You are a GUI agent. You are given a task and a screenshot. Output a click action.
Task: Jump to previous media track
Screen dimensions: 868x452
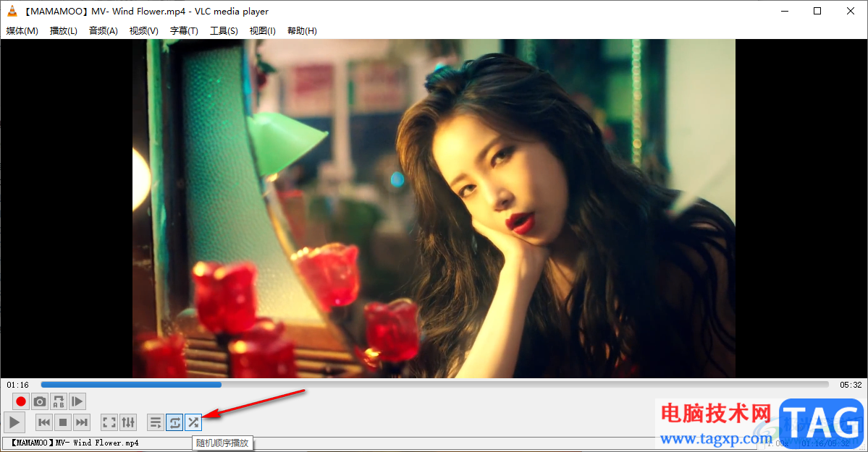coord(44,422)
